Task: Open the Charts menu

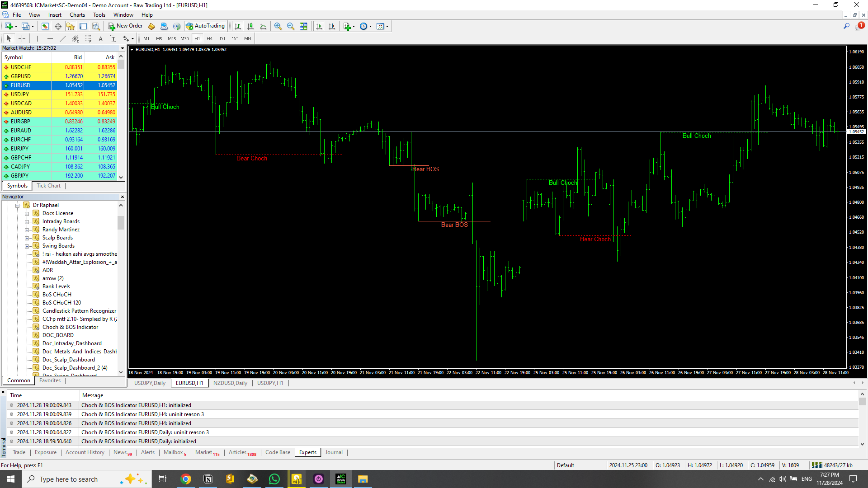Action: [77, 14]
